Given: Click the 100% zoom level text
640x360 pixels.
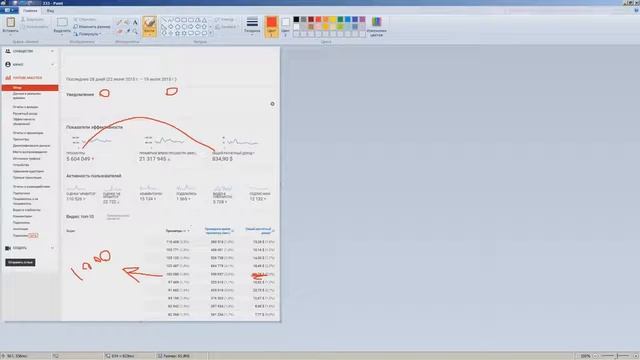Looking at the screenshot, I should tap(585, 356).
